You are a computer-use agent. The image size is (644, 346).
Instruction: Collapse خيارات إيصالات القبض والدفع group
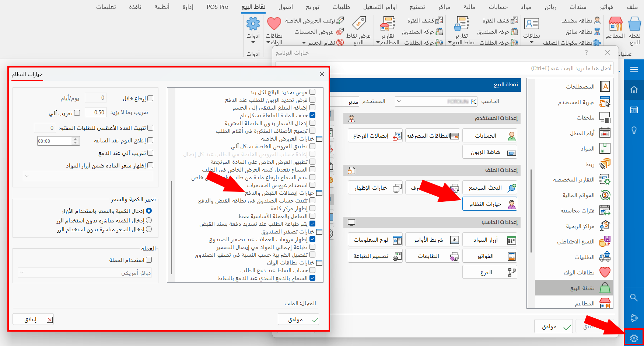tap(319, 193)
